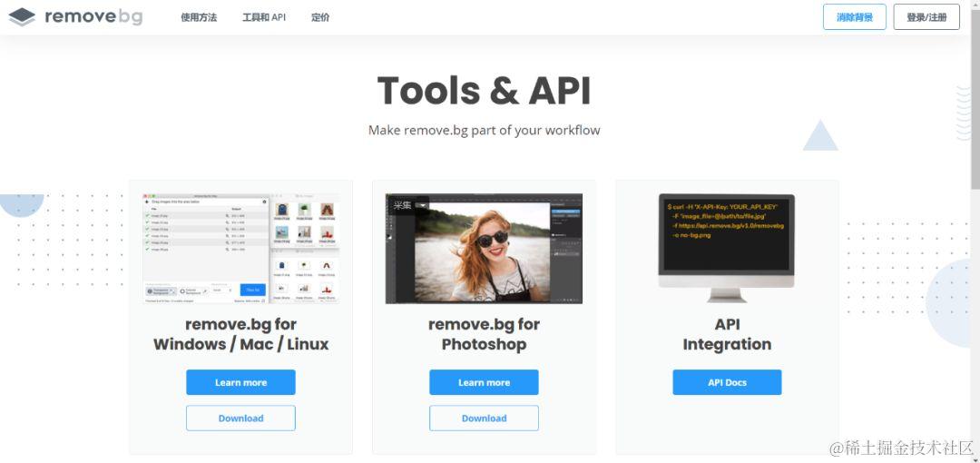Click Learn more for Windows / Mac / Linux
The width and height of the screenshot is (980, 463).
click(240, 382)
